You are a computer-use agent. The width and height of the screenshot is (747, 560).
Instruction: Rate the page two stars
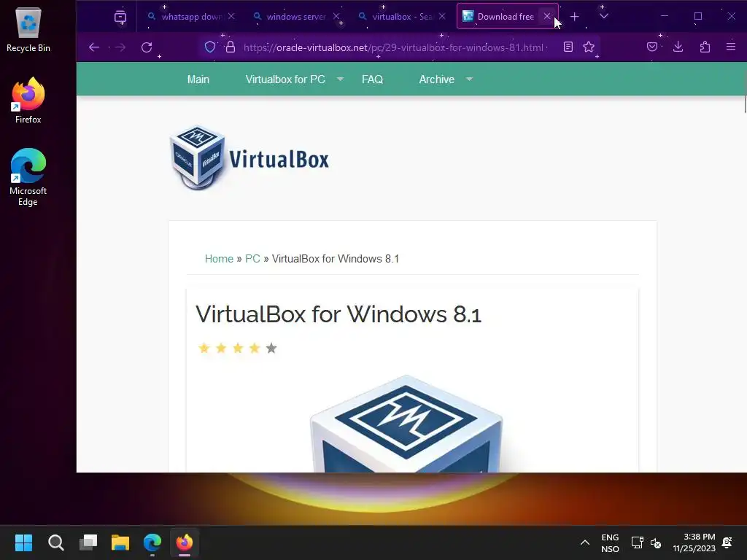click(x=221, y=348)
